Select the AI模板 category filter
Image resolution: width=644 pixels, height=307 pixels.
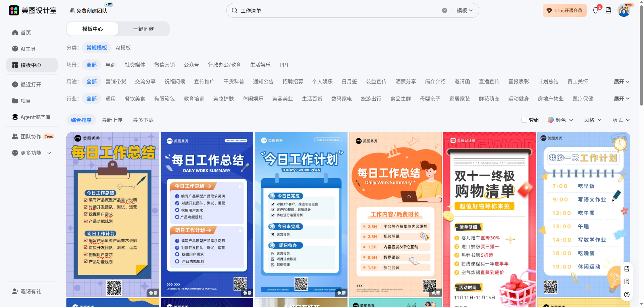click(x=123, y=48)
